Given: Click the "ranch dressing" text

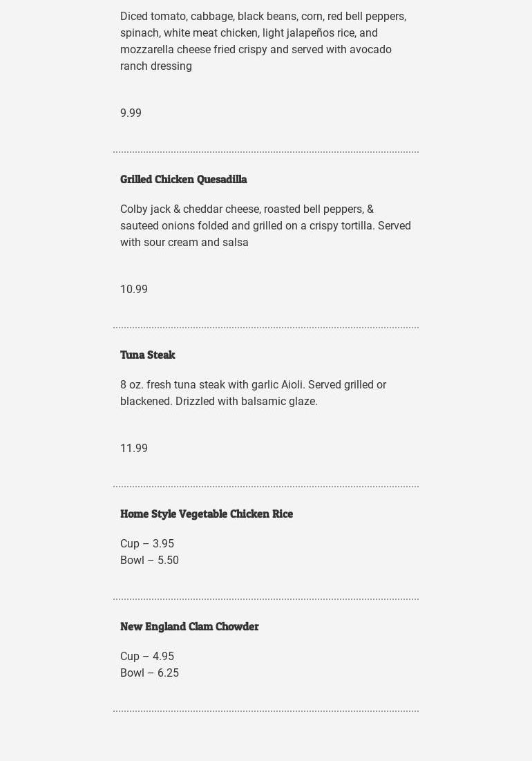Looking at the screenshot, I should [156, 66].
